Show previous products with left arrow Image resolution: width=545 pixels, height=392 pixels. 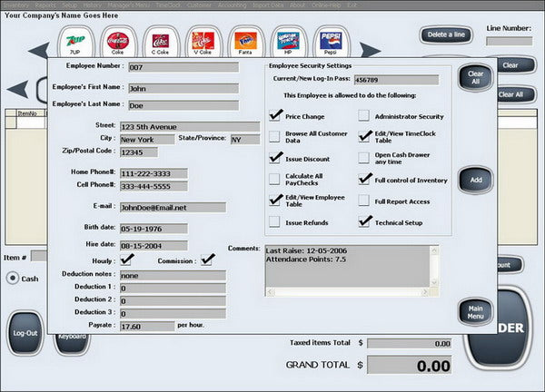pyautogui.click(x=38, y=51)
